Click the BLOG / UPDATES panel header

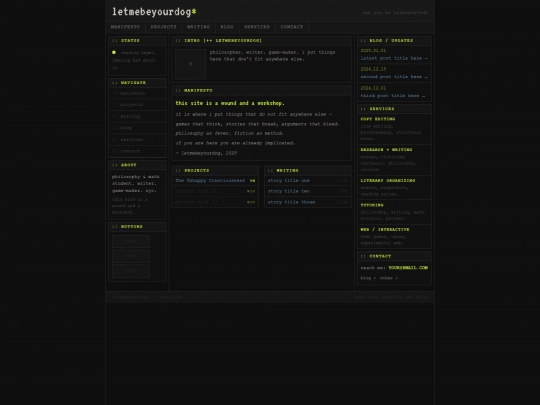(x=394, y=41)
